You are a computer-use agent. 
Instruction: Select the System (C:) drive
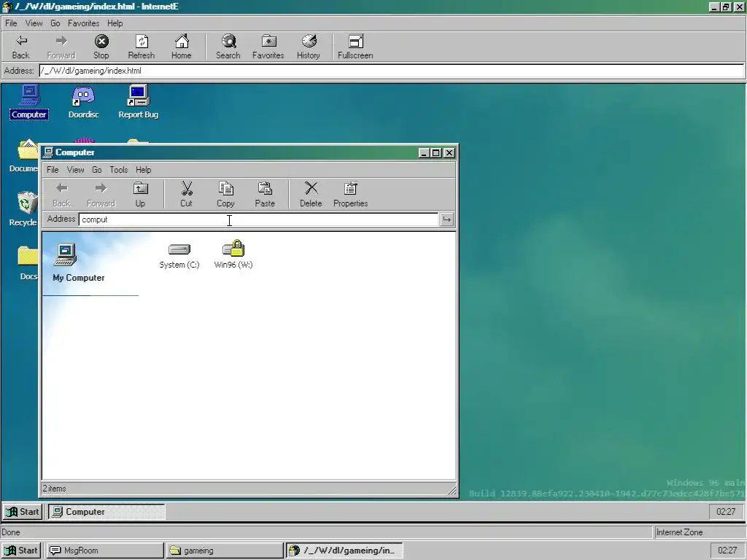click(179, 255)
